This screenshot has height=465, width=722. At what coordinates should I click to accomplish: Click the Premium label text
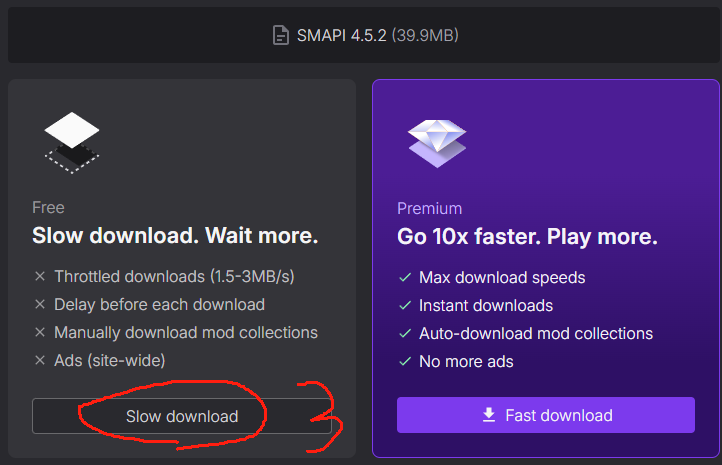click(429, 208)
